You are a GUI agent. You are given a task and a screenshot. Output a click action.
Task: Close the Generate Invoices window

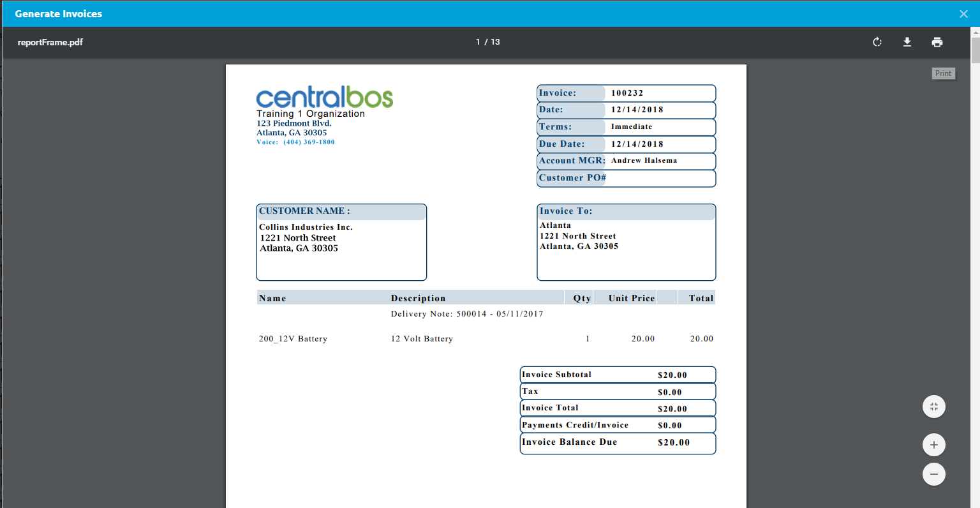[x=963, y=14]
